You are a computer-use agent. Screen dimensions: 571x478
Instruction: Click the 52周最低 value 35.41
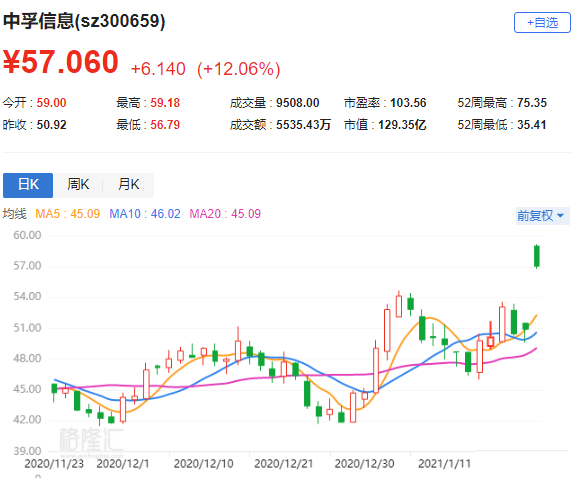click(x=532, y=125)
